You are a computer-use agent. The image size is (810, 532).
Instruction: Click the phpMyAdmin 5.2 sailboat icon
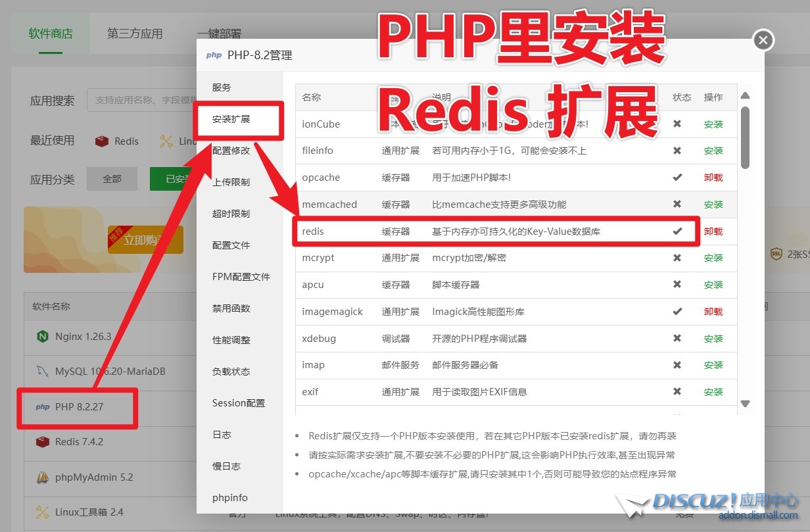pyautogui.click(x=43, y=477)
